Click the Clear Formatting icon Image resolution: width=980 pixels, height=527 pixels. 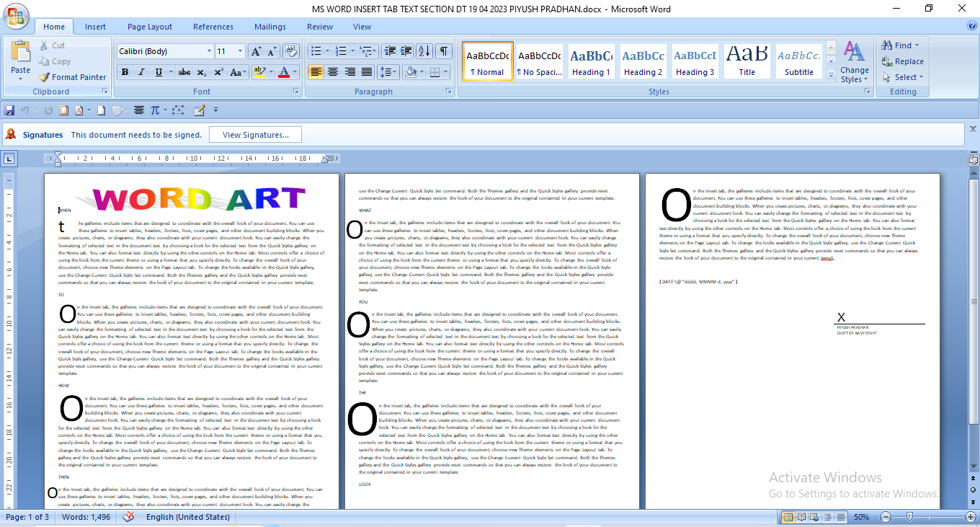pos(291,51)
